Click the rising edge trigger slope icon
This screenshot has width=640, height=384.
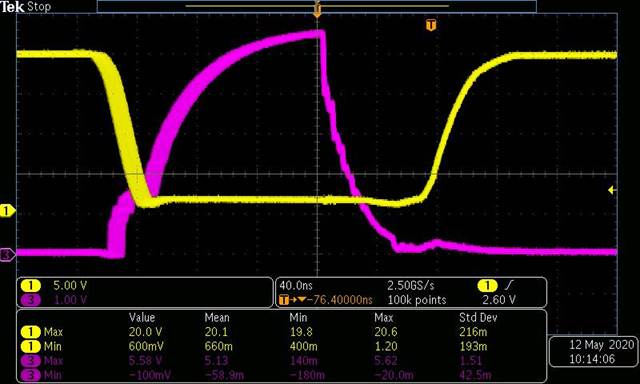(509, 285)
